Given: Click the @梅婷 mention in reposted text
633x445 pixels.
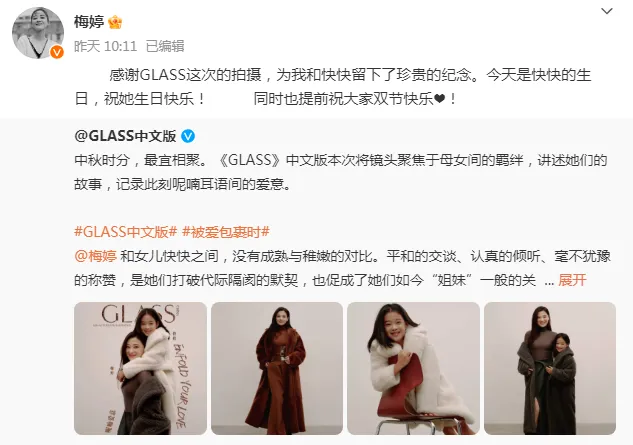Looking at the screenshot, I should point(95,256).
